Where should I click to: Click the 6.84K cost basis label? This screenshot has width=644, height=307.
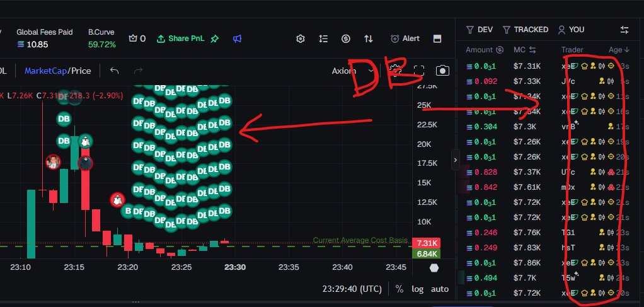tap(427, 253)
